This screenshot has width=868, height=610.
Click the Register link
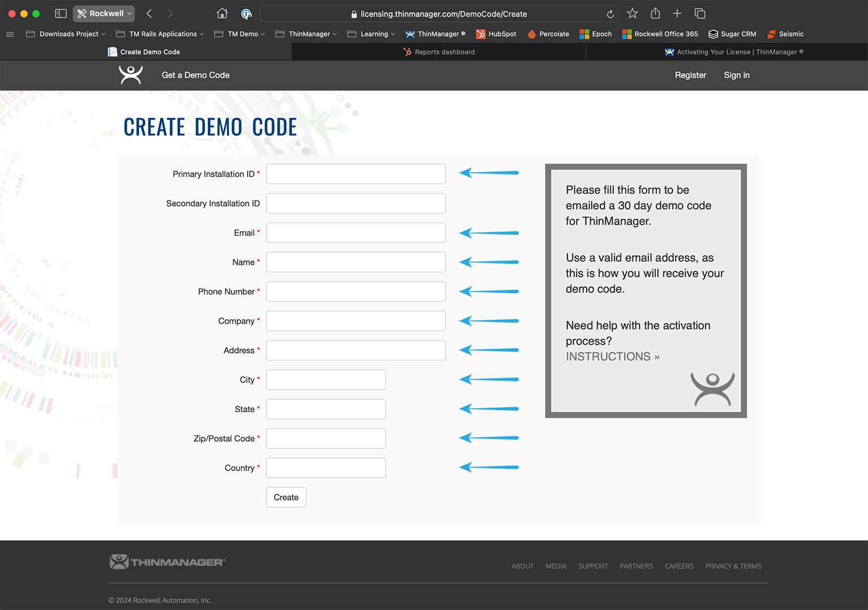(690, 75)
